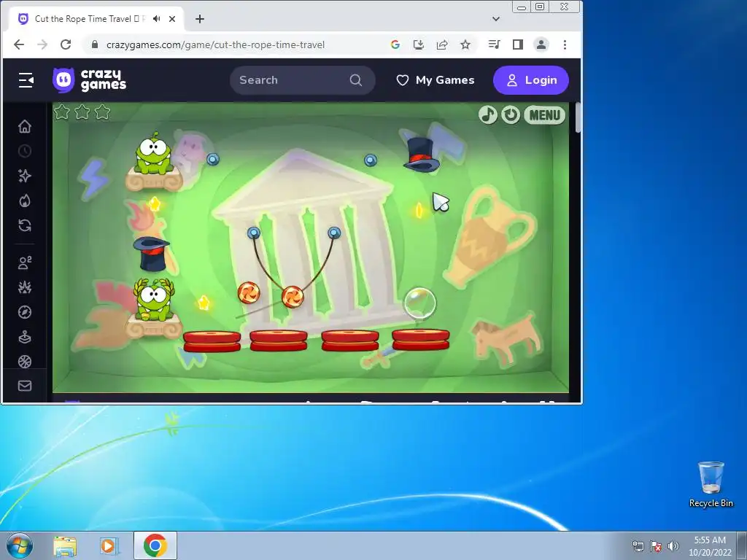Mute the tab via speaker icon
The image size is (747, 560).
tap(156, 18)
